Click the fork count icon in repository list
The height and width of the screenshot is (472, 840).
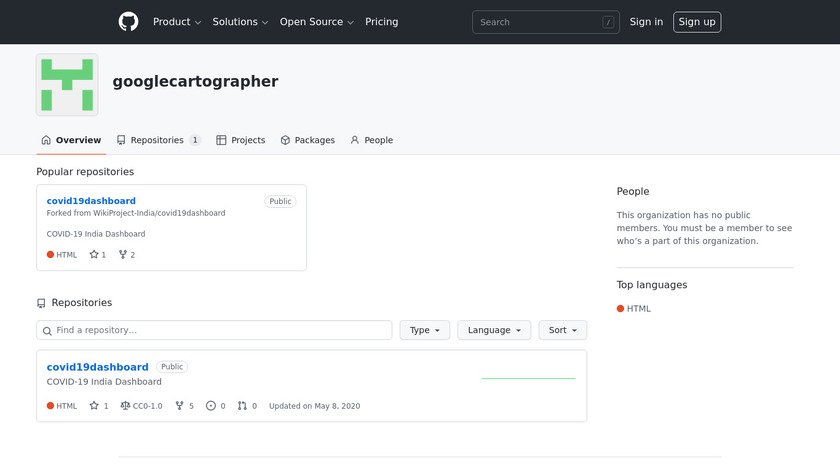pos(180,406)
